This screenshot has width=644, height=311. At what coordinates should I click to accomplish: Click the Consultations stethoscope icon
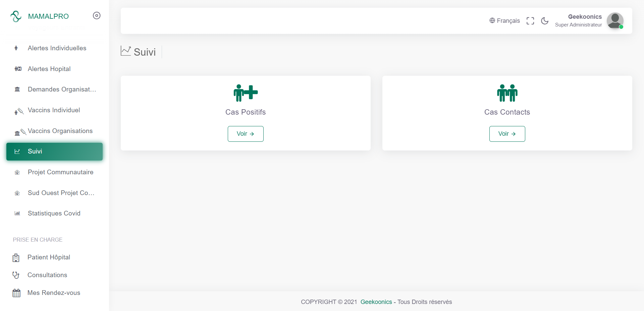pos(16,275)
